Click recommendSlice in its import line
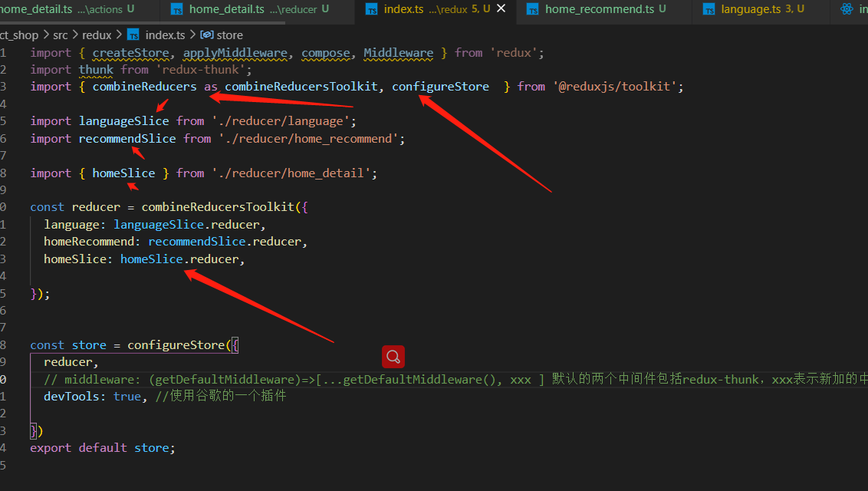The image size is (868, 491). (127, 138)
